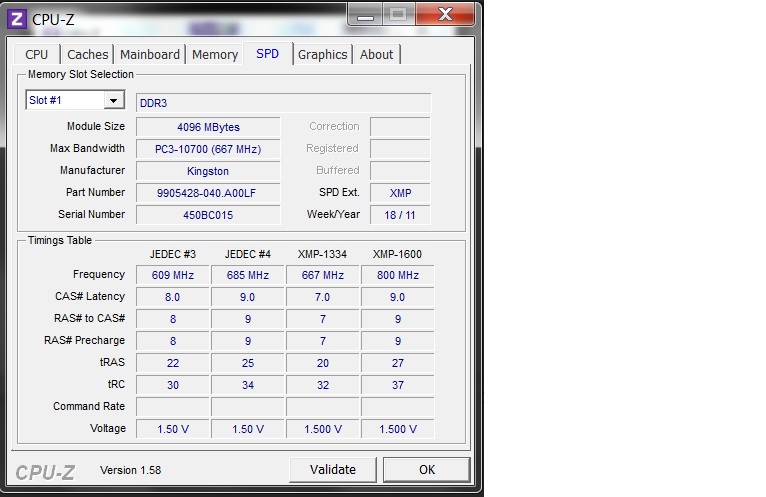The height and width of the screenshot is (497, 766).
Task: Click the XMP-1600 column header
Action: 397,254
